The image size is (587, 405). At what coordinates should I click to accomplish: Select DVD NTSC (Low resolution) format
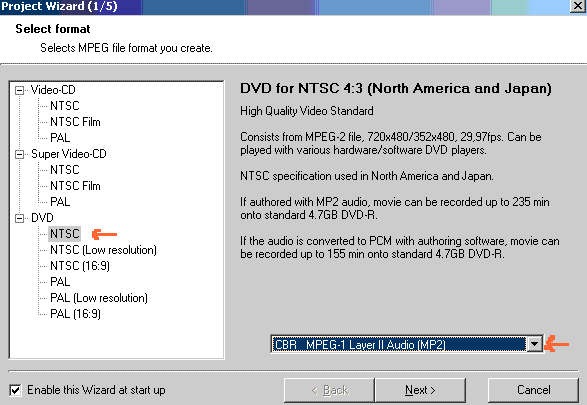click(103, 250)
